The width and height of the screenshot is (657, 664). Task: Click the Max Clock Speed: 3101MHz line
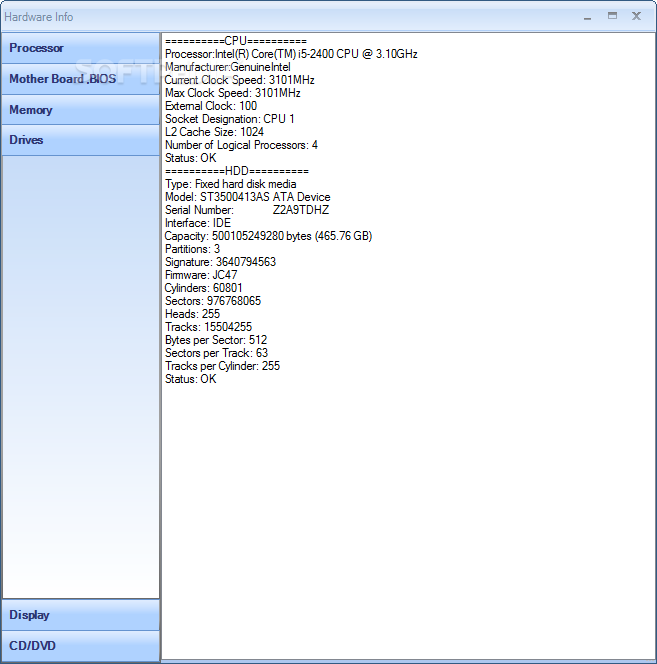point(233,93)
